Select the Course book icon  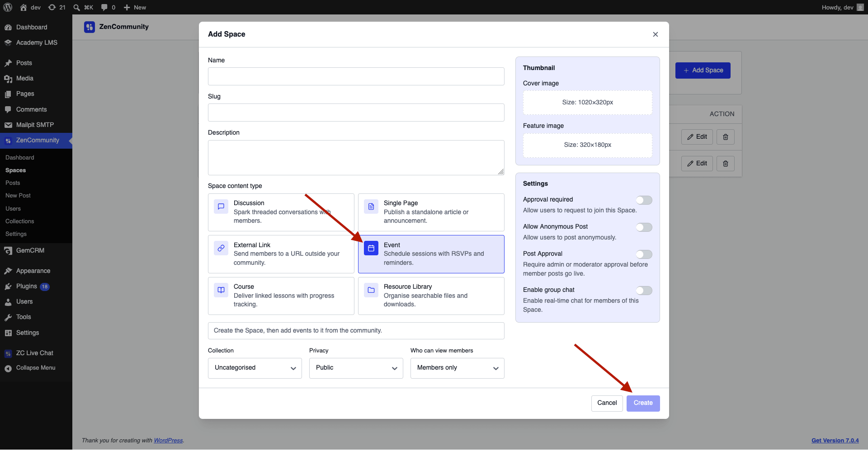pos(221,290)
